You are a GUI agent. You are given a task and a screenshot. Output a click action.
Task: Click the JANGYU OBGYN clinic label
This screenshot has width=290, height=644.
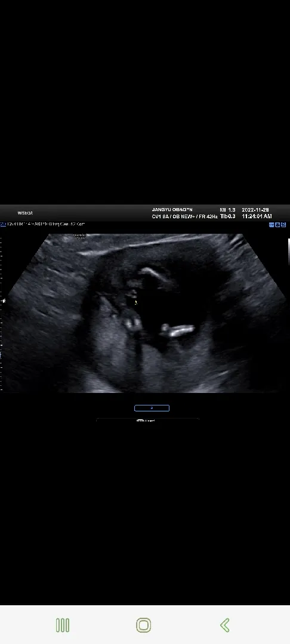tap(172, 210)
